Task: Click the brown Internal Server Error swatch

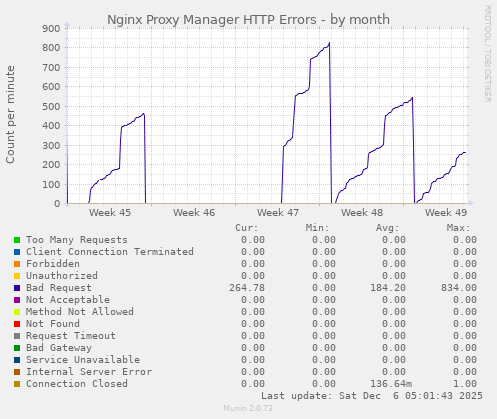Action: point(17,372)
